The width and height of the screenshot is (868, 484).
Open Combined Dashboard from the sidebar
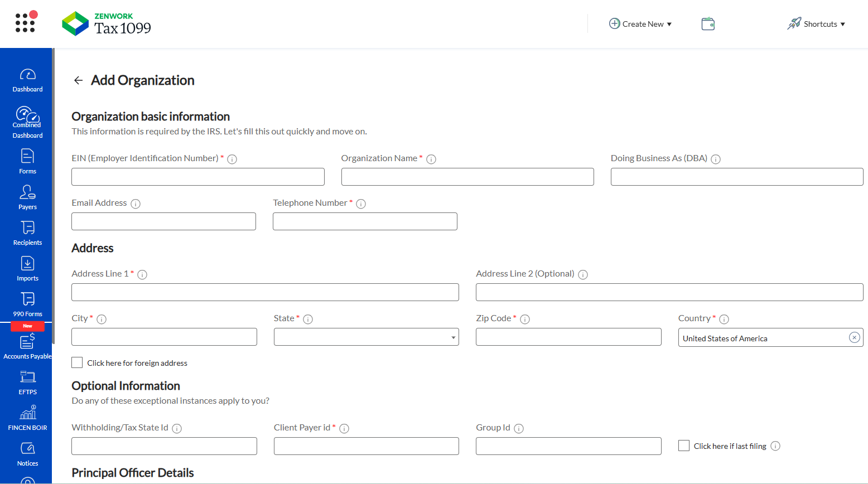coord(27,120)
